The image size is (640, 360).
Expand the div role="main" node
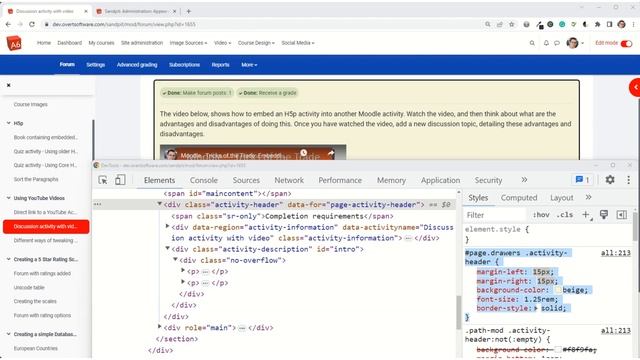160,327
